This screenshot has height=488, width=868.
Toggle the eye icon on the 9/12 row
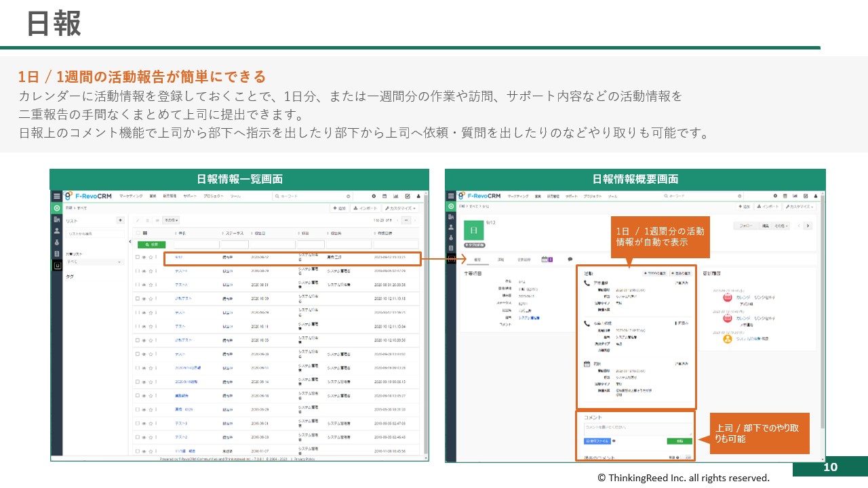(144, 257)
